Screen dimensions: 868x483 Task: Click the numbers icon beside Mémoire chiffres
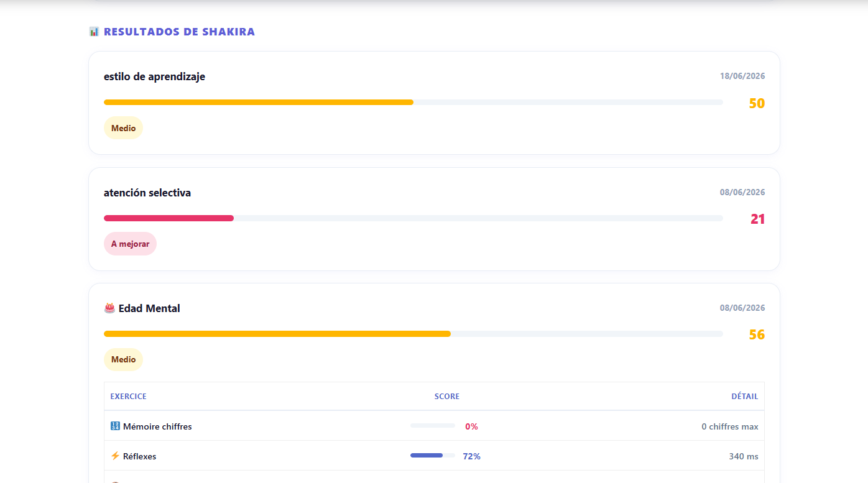tap(115, 426)
